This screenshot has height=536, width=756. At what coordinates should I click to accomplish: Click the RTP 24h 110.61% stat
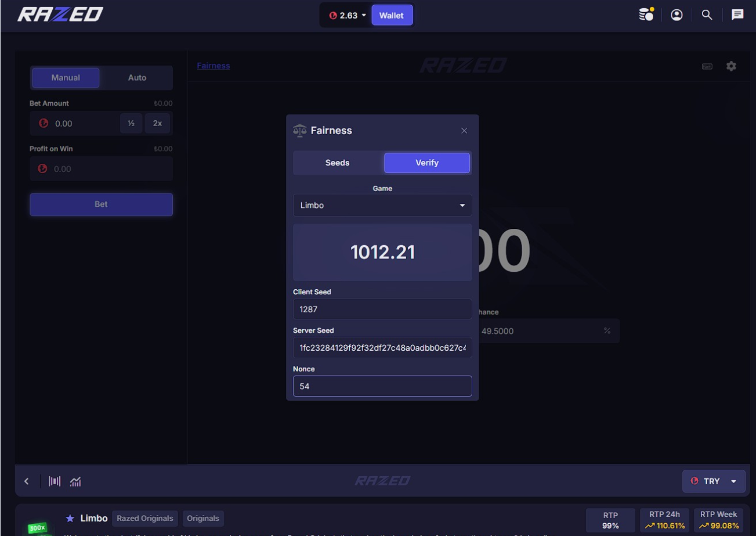pos(665,520)
